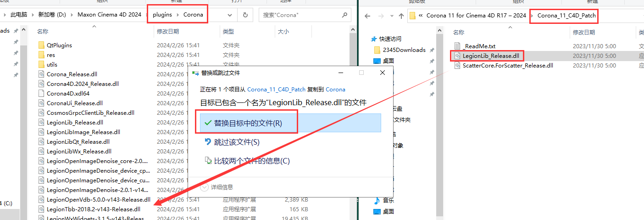Click the CoronaUi_Release.dll file icon
644x220 pixels.
41,103
